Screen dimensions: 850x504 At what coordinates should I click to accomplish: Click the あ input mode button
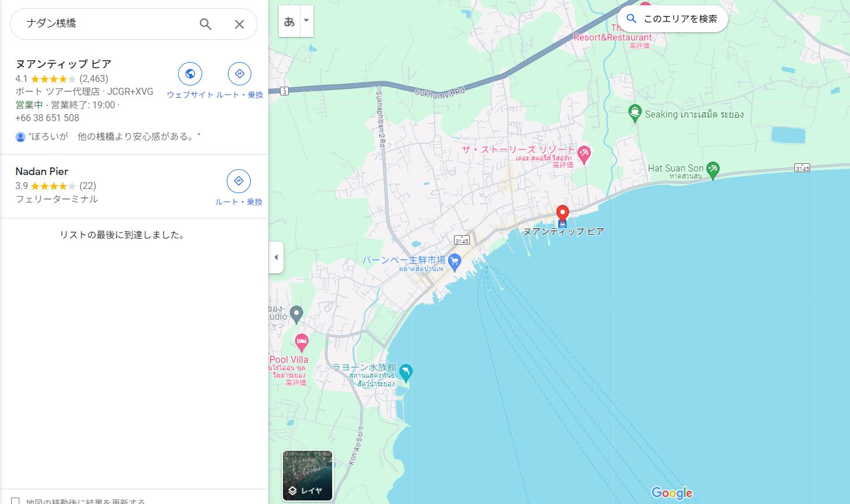point(289,22)
